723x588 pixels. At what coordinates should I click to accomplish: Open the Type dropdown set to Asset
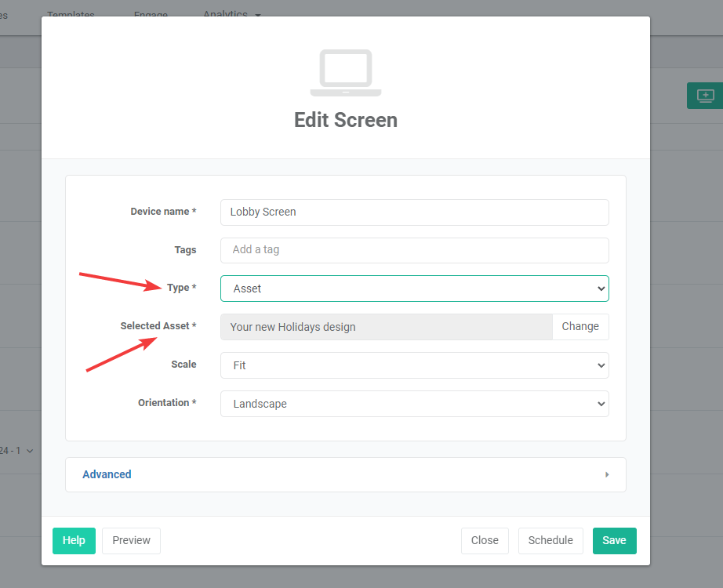click(x=414, y=289)
